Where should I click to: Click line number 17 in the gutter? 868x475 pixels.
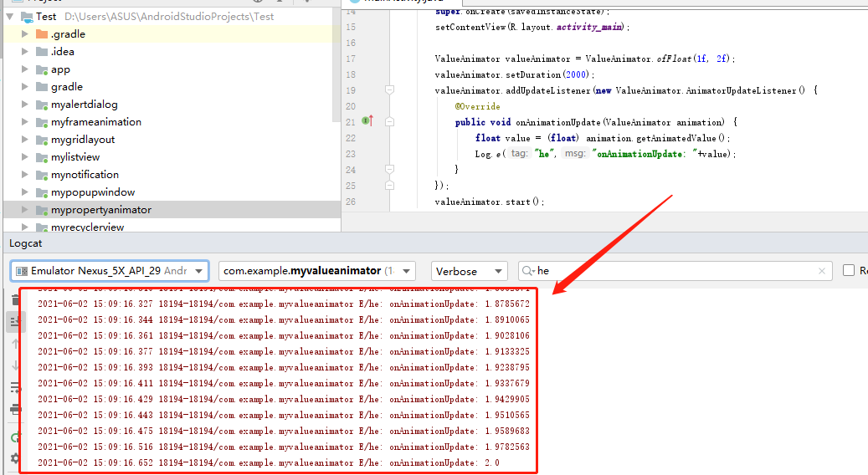tap(351, 59)
